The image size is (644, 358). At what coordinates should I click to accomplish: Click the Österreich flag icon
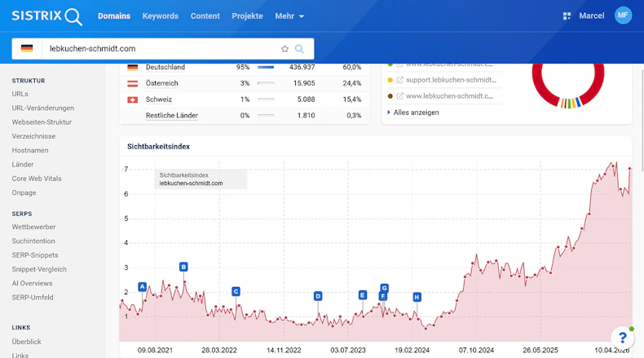(x=132, y=83)
